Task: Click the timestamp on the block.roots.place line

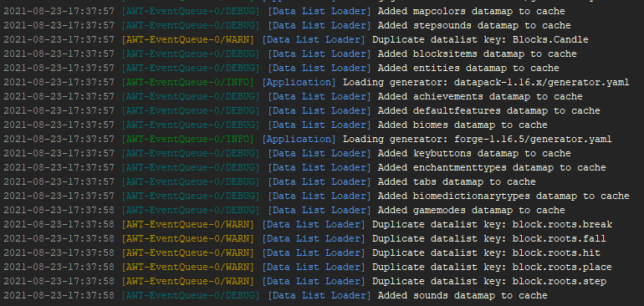Action: pyautogui.click(x=59, y=267)
